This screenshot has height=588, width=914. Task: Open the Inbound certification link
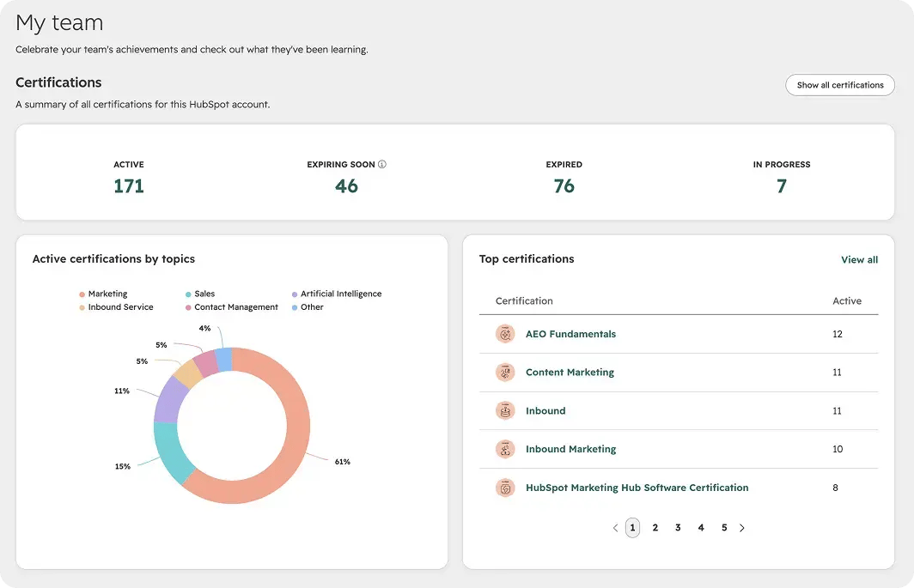tap(545, 411)
